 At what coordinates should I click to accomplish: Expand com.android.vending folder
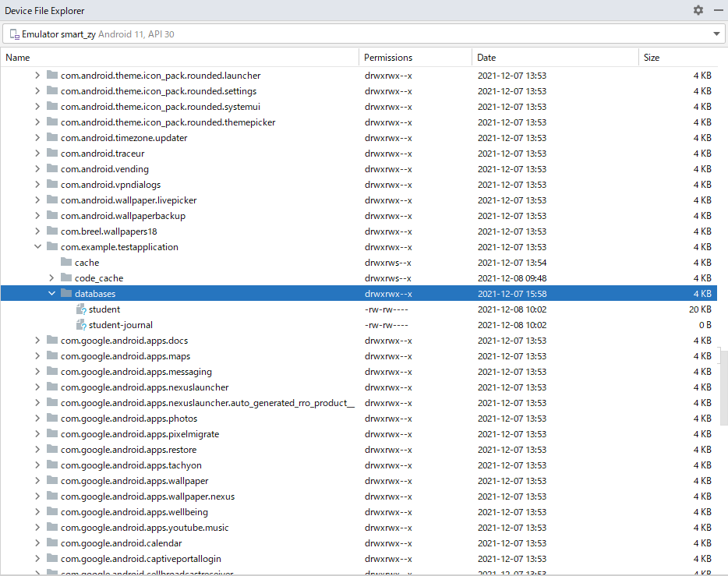point(37,169)
